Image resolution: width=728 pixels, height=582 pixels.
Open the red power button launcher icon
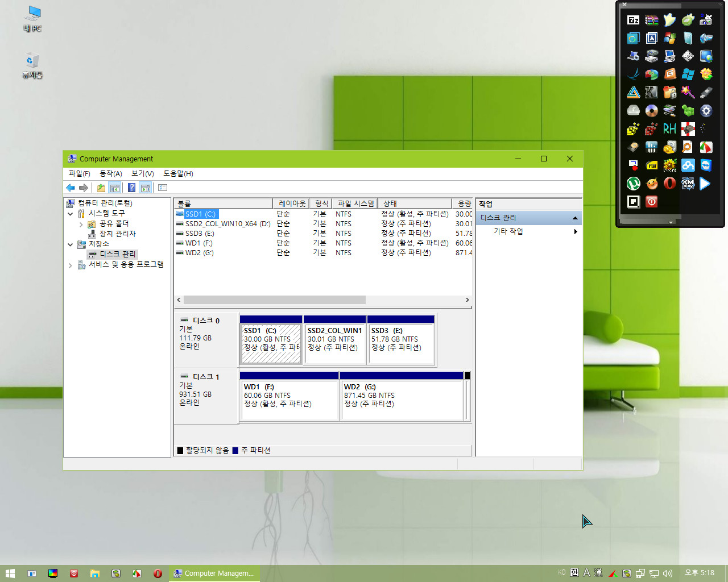tap(652, 202)
